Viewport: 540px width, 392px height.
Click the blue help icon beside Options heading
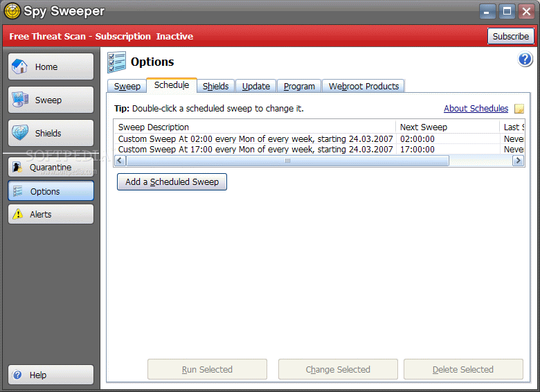point(525,60)
